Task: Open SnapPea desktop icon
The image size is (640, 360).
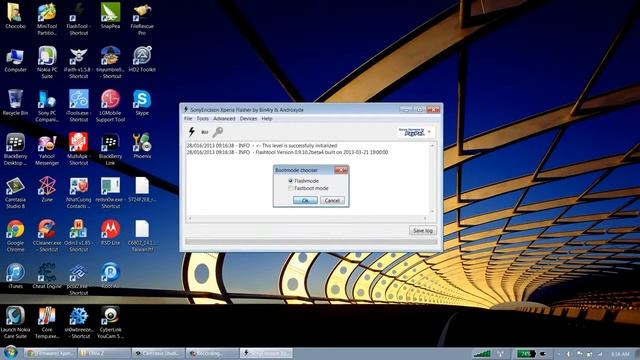Action: point(110,16)
